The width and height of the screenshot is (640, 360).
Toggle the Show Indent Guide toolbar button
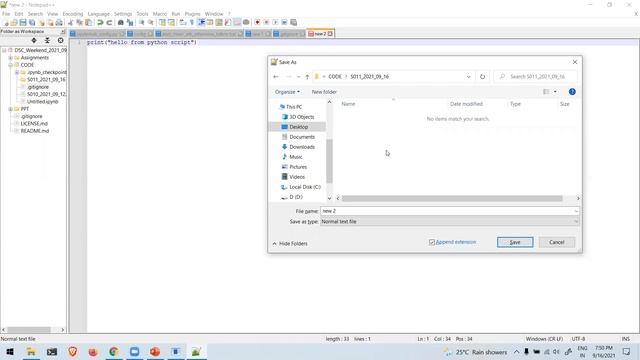tap(201, 22)
